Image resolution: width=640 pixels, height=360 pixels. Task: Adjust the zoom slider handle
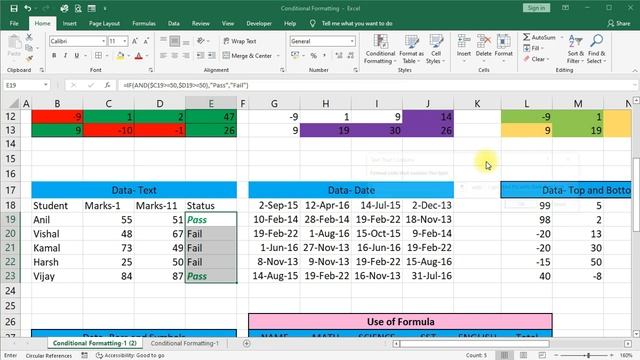[x=588, y=356]
